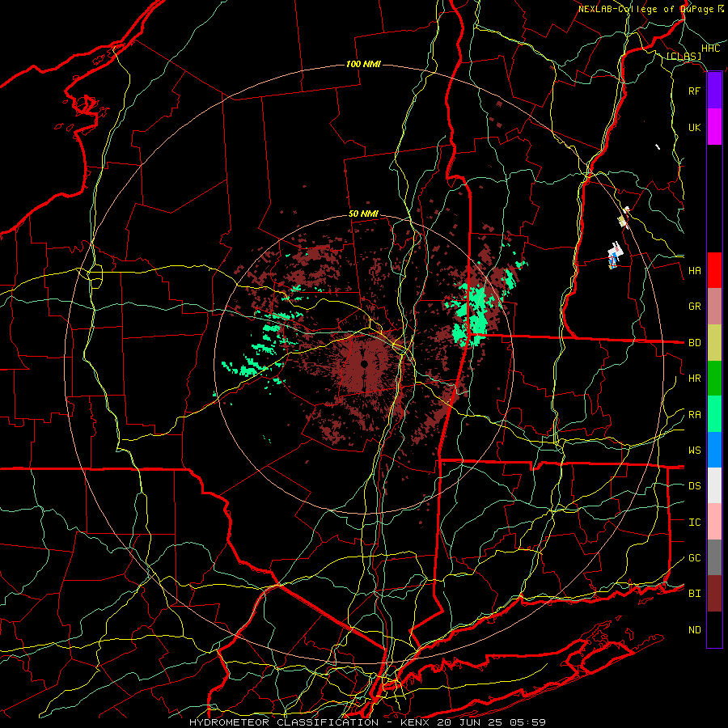Select the IC light pink legend swatch

pos(714,522)
